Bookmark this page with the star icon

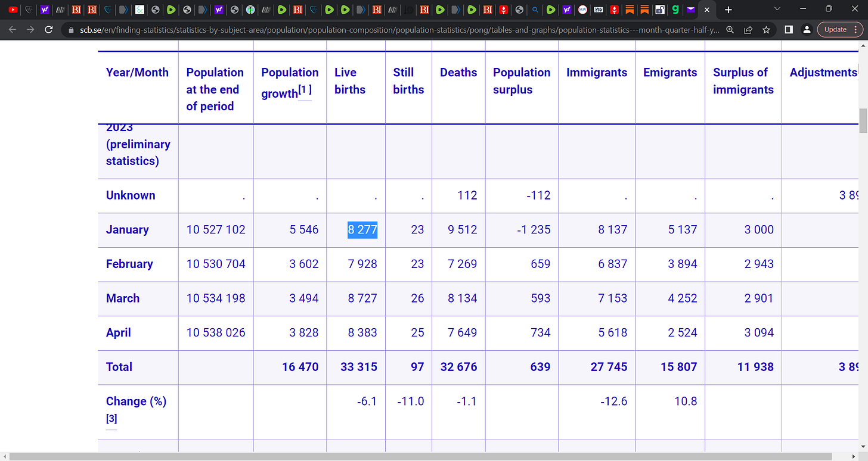click(x=767, y=29)
